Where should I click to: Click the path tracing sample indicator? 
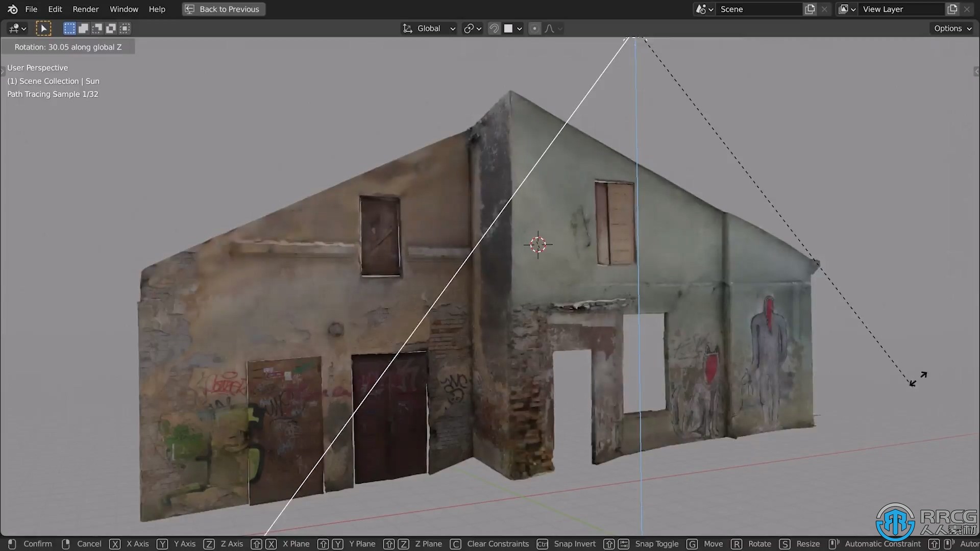pos(53,93)
